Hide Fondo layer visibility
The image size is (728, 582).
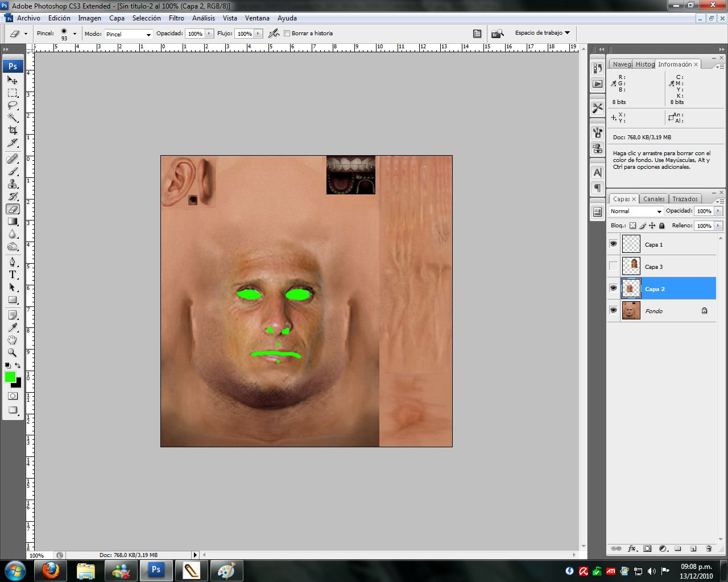[613, 310]
